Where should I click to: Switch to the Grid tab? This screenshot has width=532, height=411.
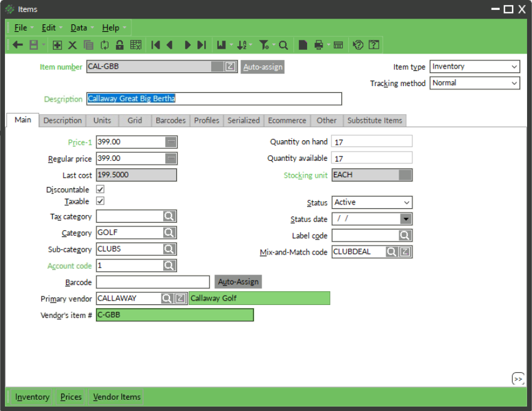click(135, 120)
